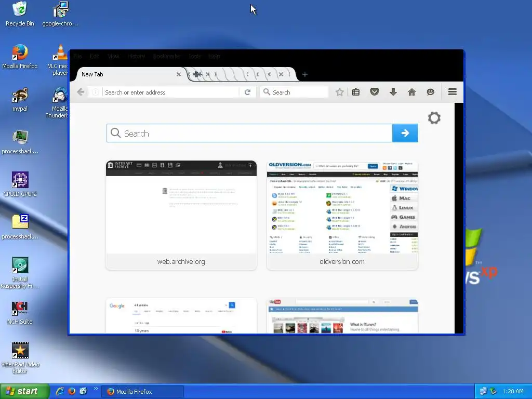The height and width of the screenshot is (399, 532).
Task: Select the Recycle Bin desktop icon
Action: coord(20,14)
